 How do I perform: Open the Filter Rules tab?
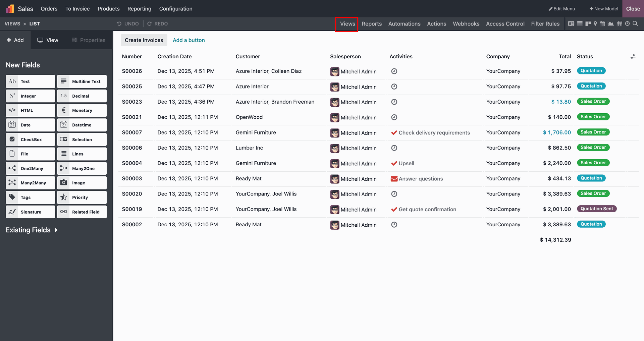545,24
